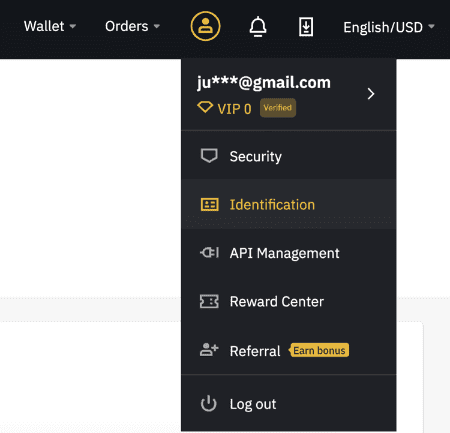Select Security menu entry
Image resolution: width=450 pixels, height=433 pixels.
point(289,156)
